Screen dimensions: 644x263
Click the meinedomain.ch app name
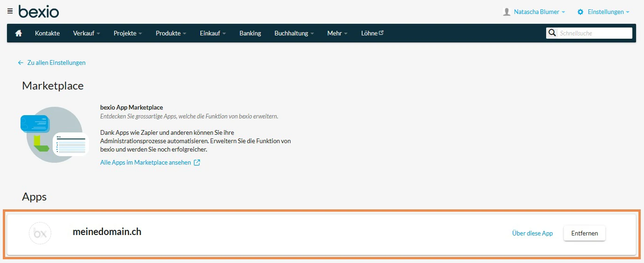[107, 231]
